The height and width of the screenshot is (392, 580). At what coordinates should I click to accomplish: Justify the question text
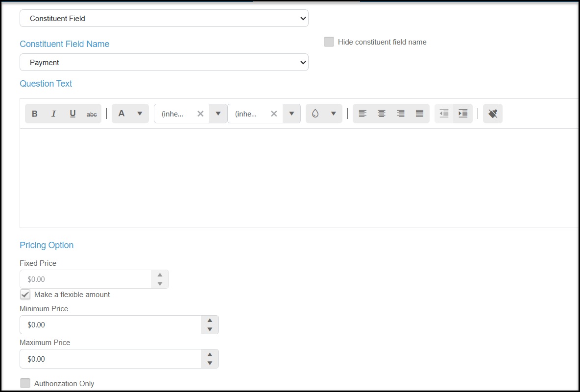[x=419, y=114]
